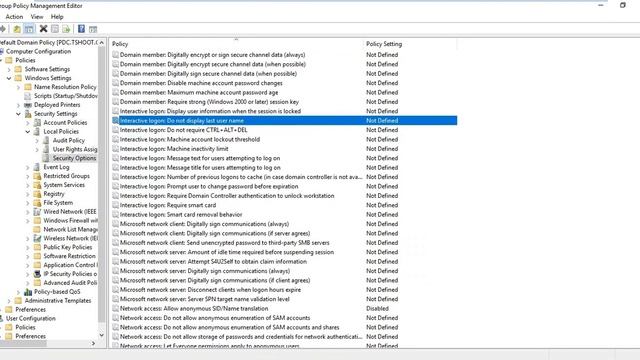Click tree pane horizontal scroll right arrow
Image resolution: width=640 pixels, height=360 pixels.
[93, 344]
